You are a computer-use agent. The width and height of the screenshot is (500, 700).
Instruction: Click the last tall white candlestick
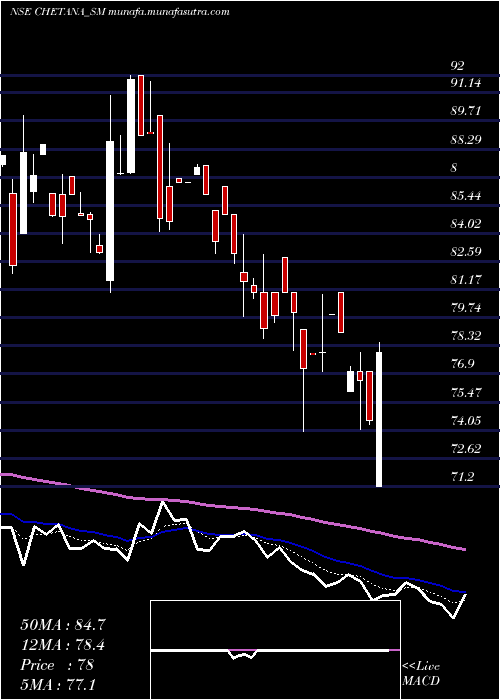click(x=379, y=419)
